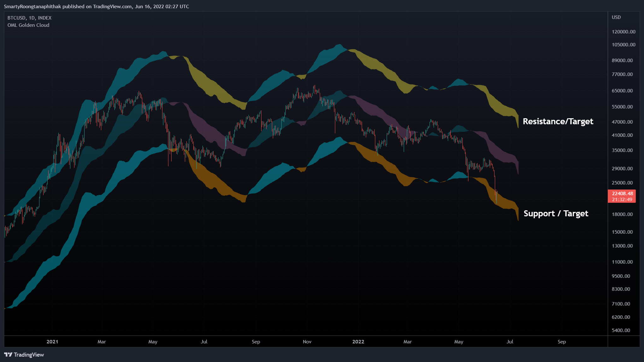This screenshot has width=644, height=362.
Task: Click the OML Golden Cloud indicator label
Action: [28, 25]
